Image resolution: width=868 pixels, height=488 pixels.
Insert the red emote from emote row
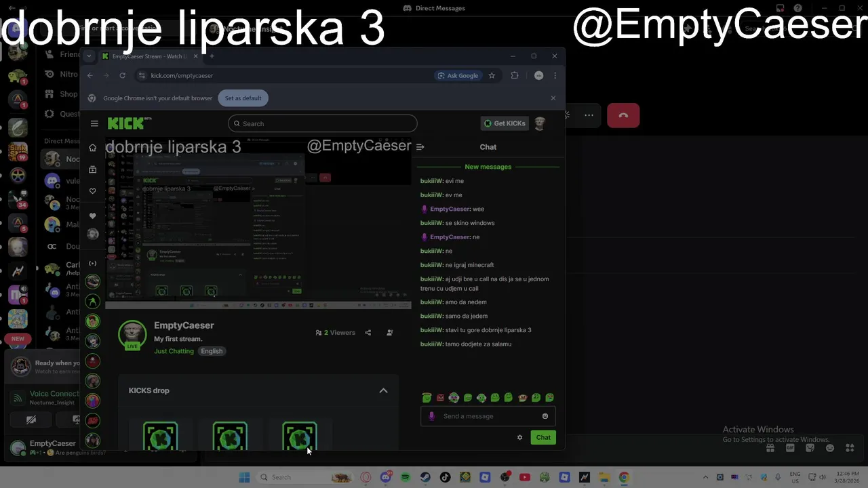(440, 398)
